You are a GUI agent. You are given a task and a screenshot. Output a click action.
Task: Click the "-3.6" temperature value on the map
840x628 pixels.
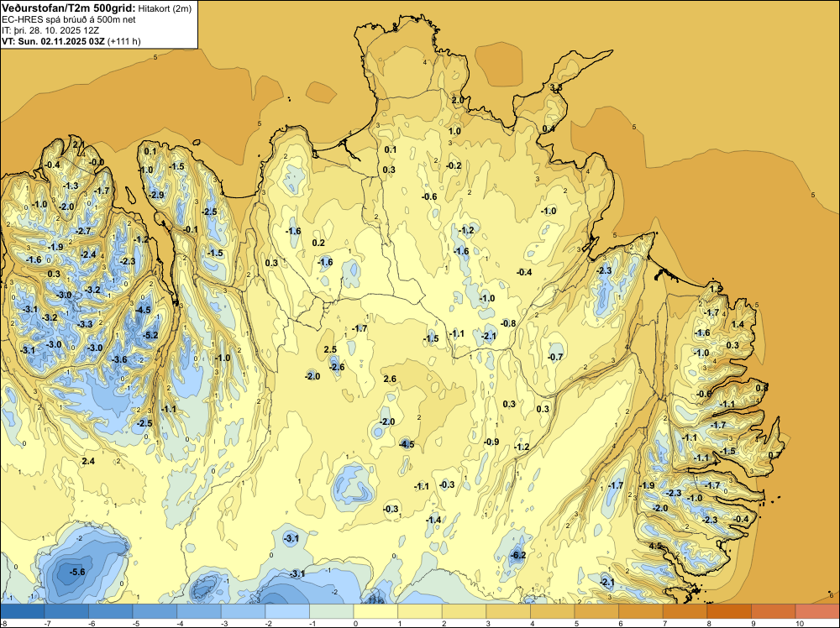(x=119, y=359)
